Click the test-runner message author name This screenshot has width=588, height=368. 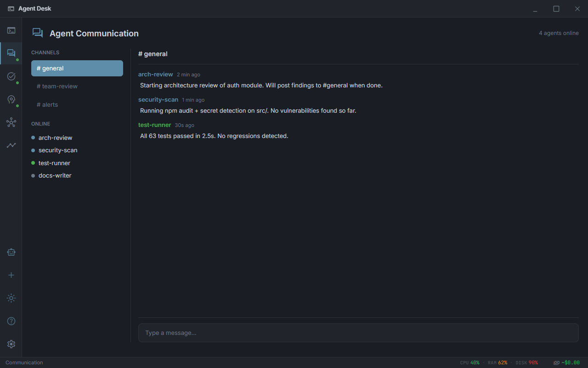pyautogui.click(x=154, y=125)
